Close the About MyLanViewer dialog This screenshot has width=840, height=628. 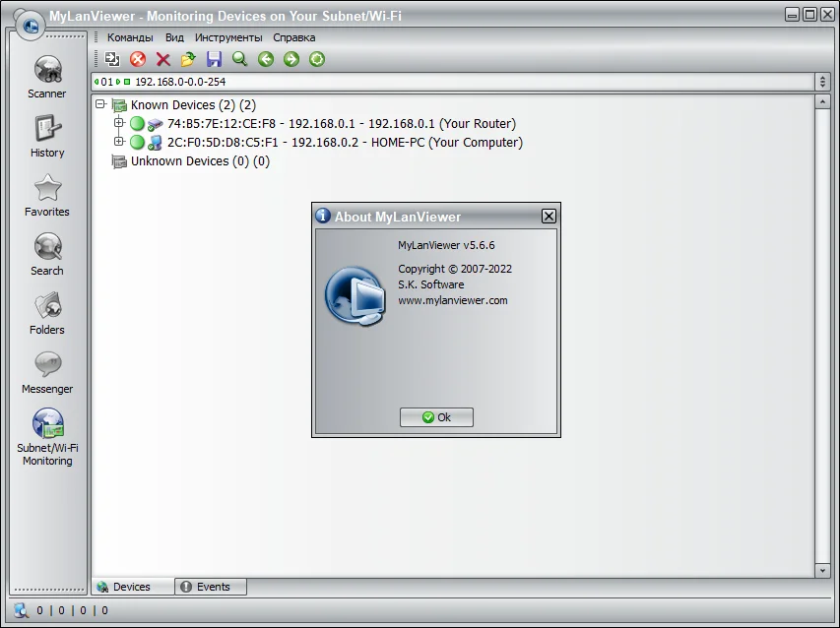[x=549, y=217]
